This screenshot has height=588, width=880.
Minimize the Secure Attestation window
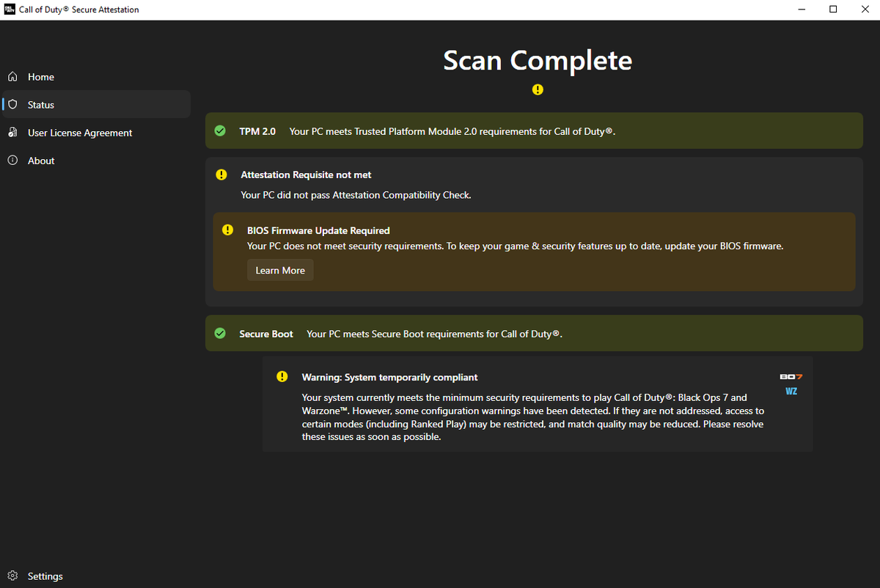click(799, 10)
